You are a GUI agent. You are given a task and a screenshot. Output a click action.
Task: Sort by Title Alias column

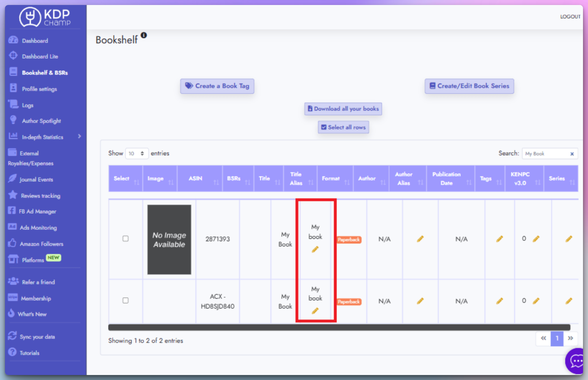300,179
